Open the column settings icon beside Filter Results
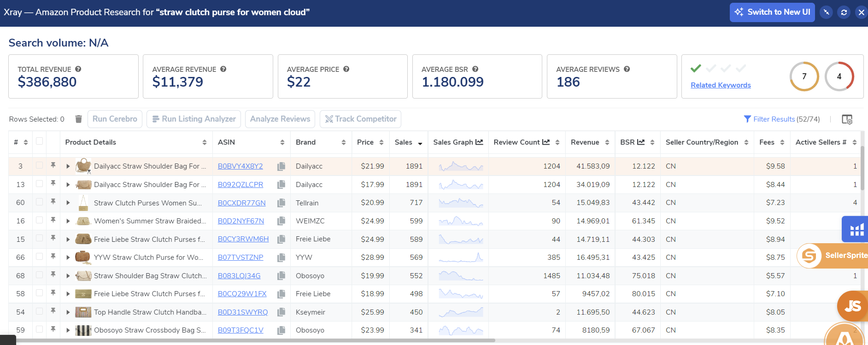This screenshot has height=345, width=868. (x=847, y=119)
